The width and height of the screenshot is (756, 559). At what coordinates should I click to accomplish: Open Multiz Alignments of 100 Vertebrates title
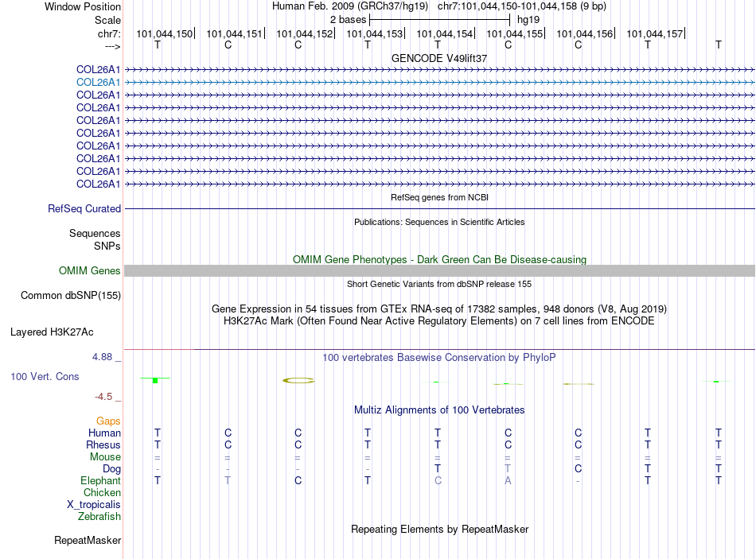pyautogui.click(x=439, y=410)
